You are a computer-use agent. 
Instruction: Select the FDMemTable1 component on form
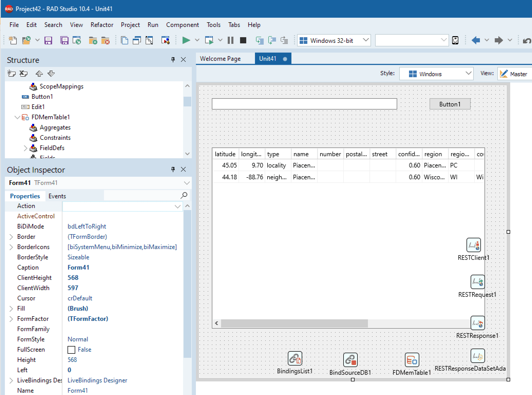coord(412,360)
